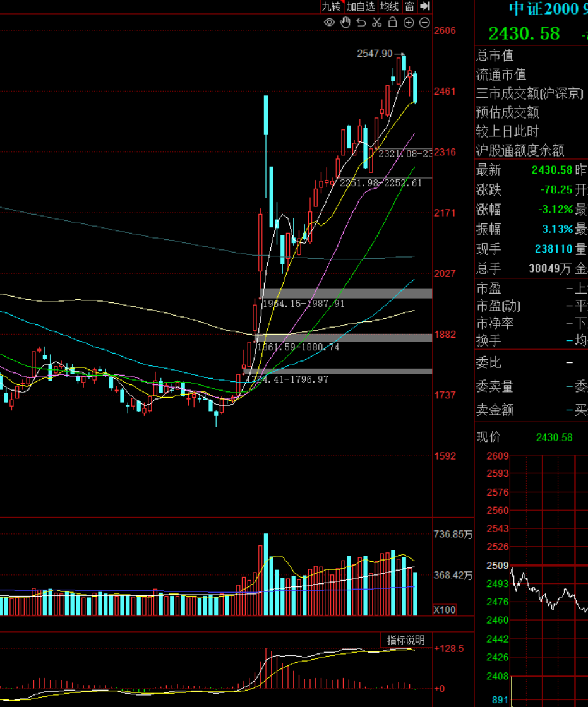Click the 加自选 button

(361, 6)
